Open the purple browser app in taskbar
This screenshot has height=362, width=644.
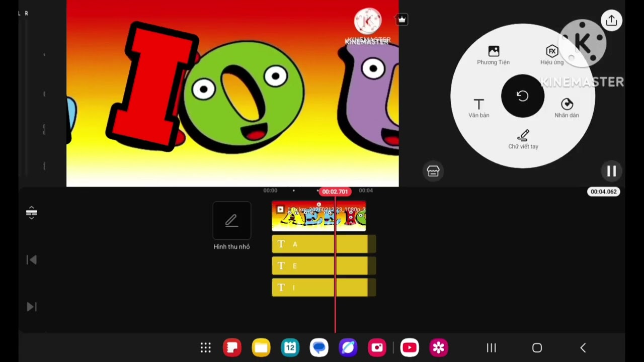point(348,347)
